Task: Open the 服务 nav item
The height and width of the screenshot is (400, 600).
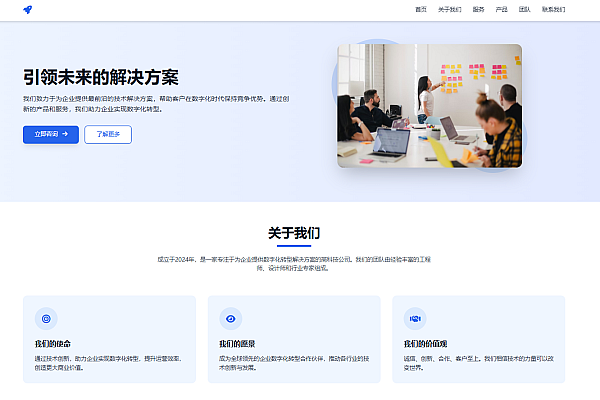Action: (x=478, y=10)
